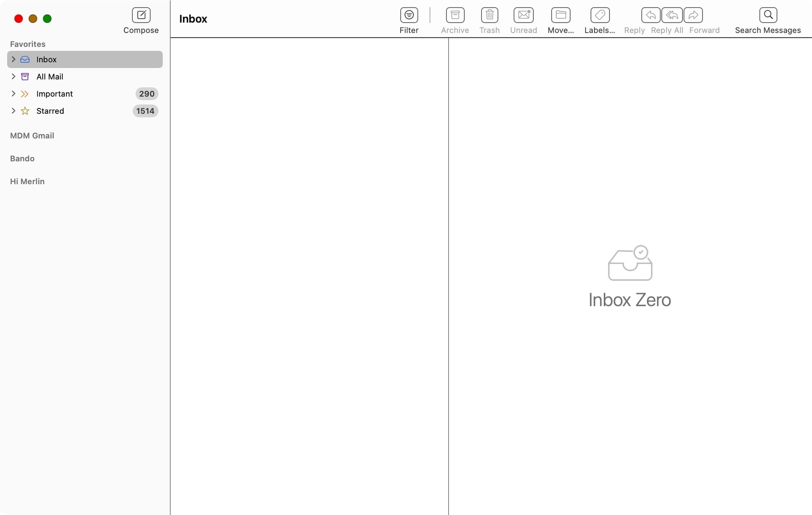Click the Reply arrow icon

pos(651,15)
